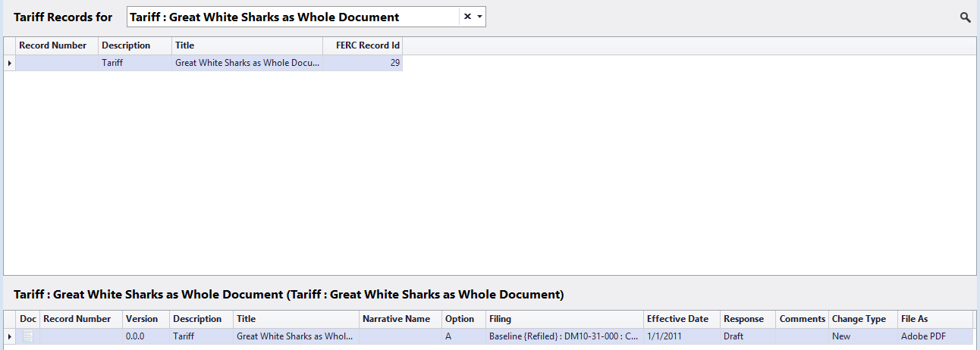Sort by Effective Date column header
The image size is (980, 350).
pyautogui.click(x=681, y=319)
